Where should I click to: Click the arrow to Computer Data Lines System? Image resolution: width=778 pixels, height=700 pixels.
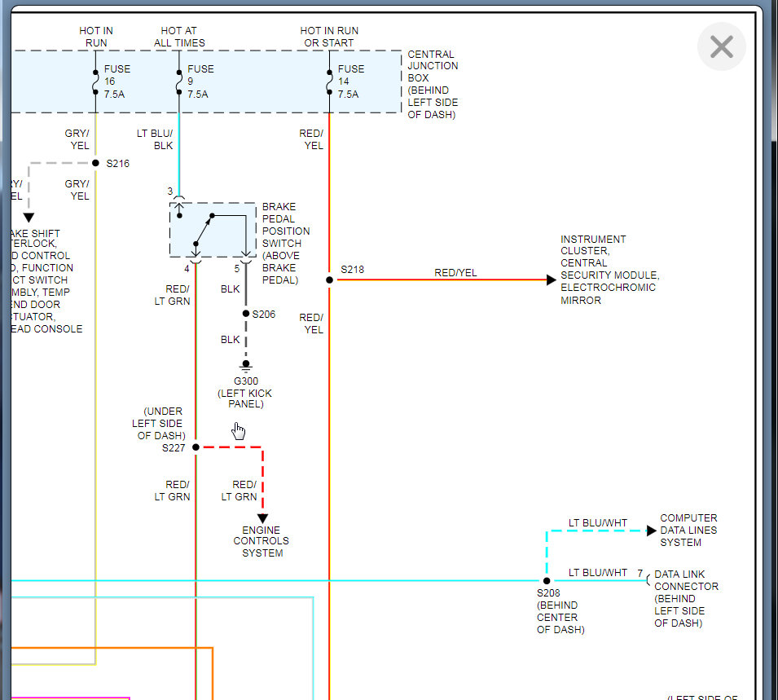652,531
